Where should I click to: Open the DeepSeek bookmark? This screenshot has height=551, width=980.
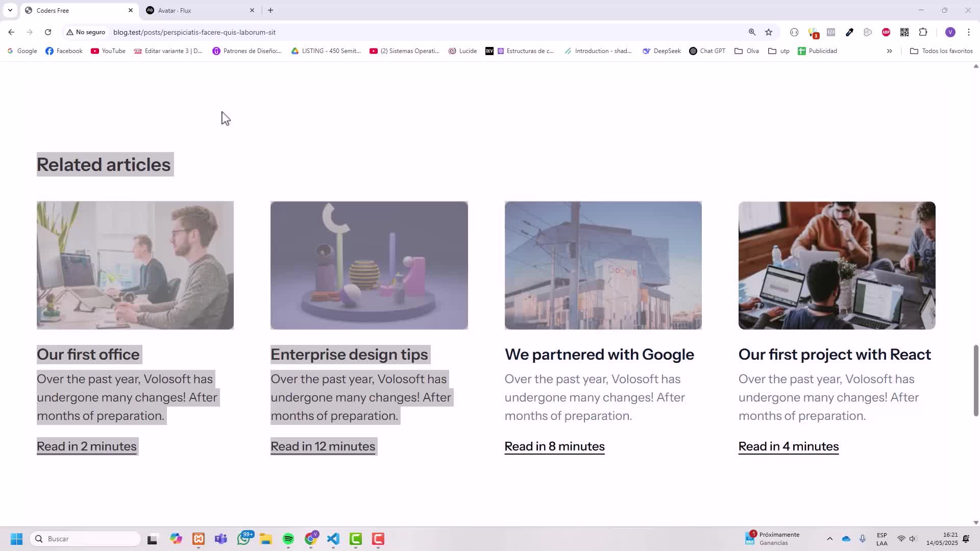point(661,51)
